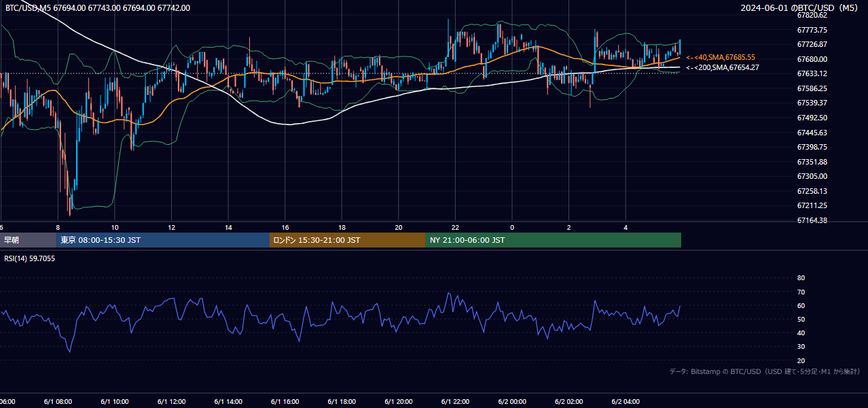Click the 6/1 20:00 date axis label
The image size is (868, 408).
click(398, 402)
